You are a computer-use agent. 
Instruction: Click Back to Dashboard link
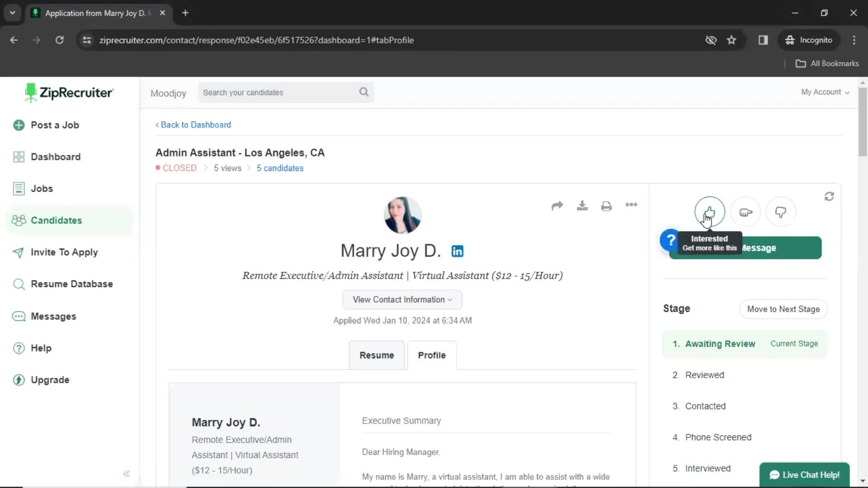tap(193, 125)
